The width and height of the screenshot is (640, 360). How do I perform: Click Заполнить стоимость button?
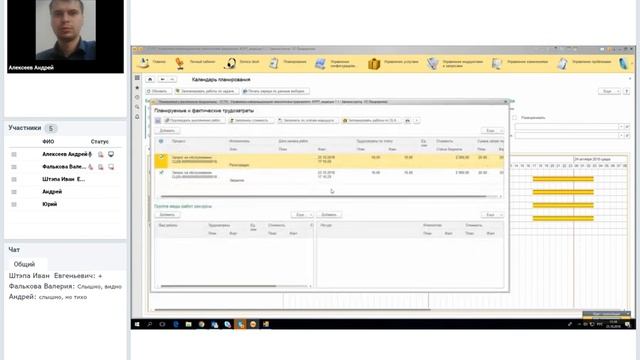click(251, 120)
